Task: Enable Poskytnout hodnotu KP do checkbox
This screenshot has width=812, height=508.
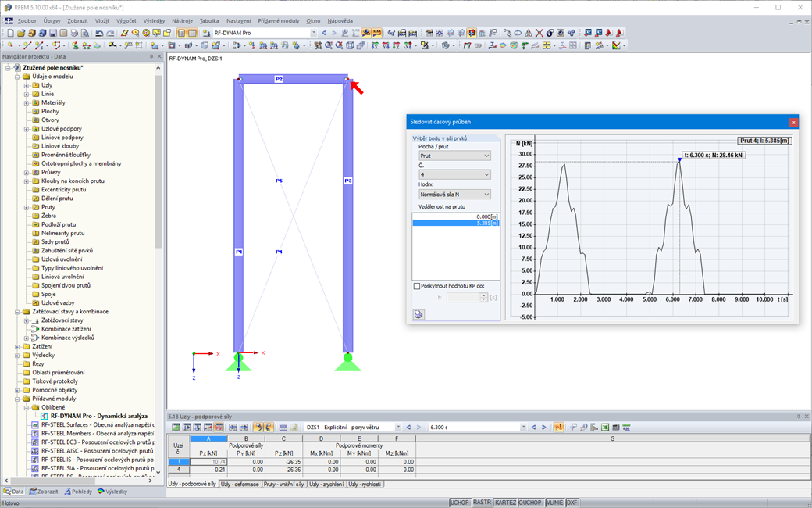Action: (x=416, y=286)
